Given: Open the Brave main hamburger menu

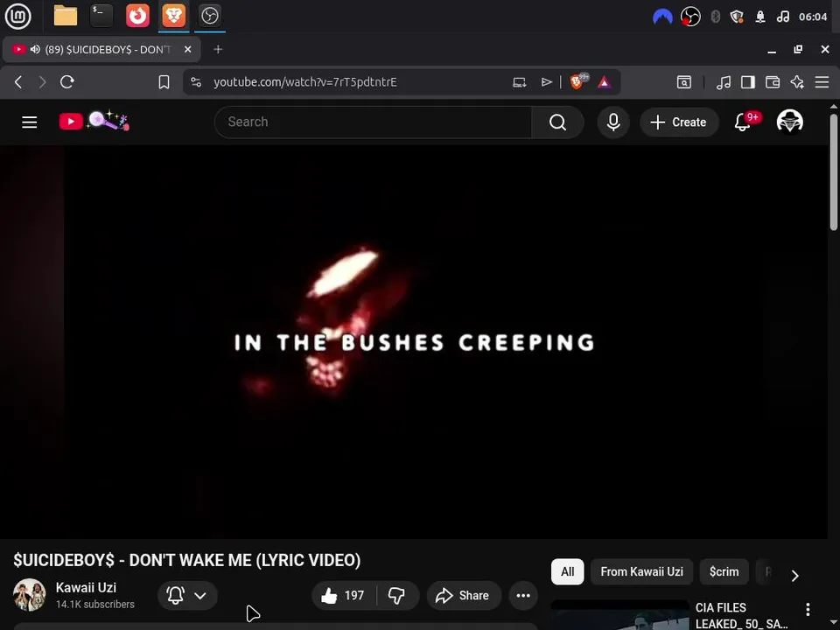Looking at the screenshot, I should tap(822, 82).
